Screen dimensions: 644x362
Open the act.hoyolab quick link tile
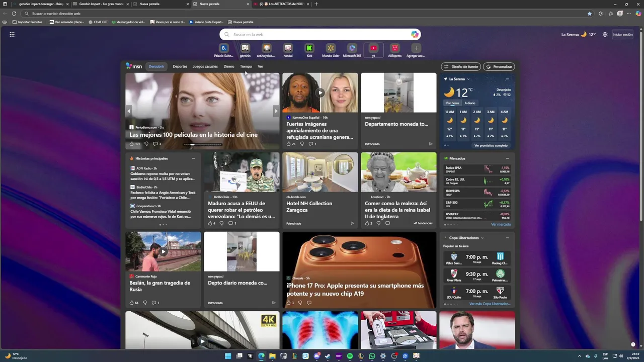[266, 50]
